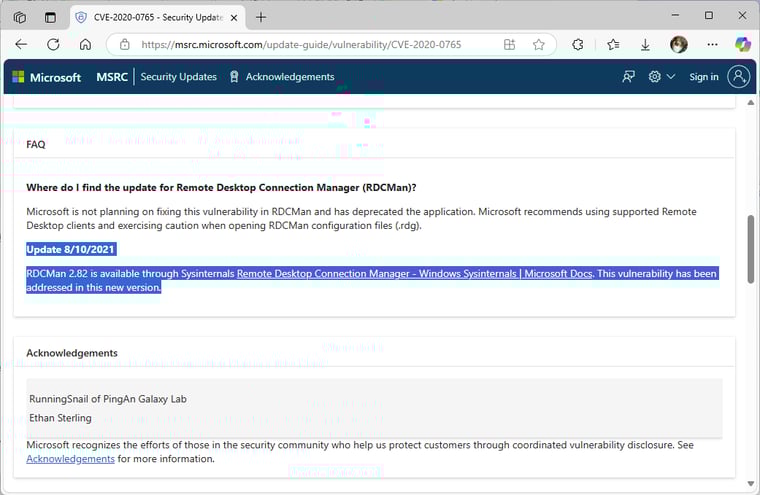Screen dimensions: 760x495
Task: Click the RDCMan update question heading
Action: coord(221,188)
